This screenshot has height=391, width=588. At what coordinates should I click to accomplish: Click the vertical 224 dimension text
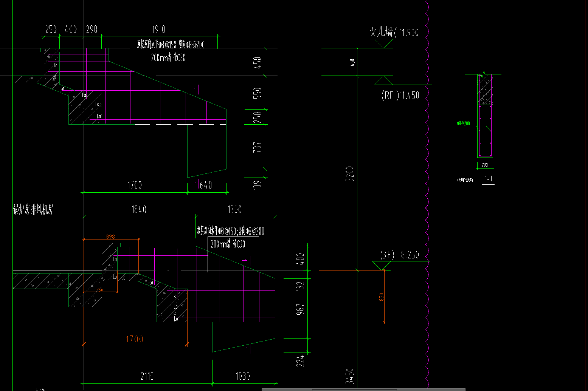tap(300, 361)
